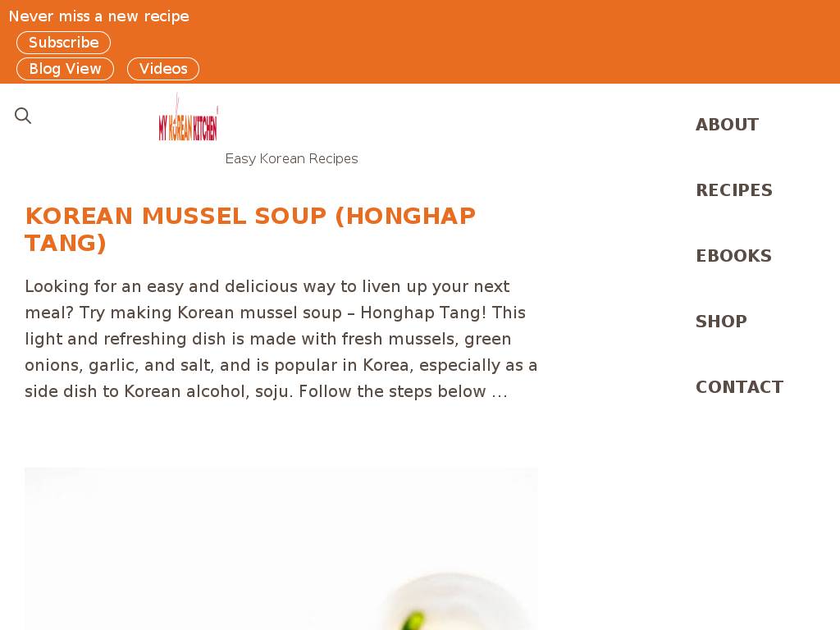Click the Subscribe button in the banner
This screenshot has height=630, width=840.
click(x=63, y=43)
